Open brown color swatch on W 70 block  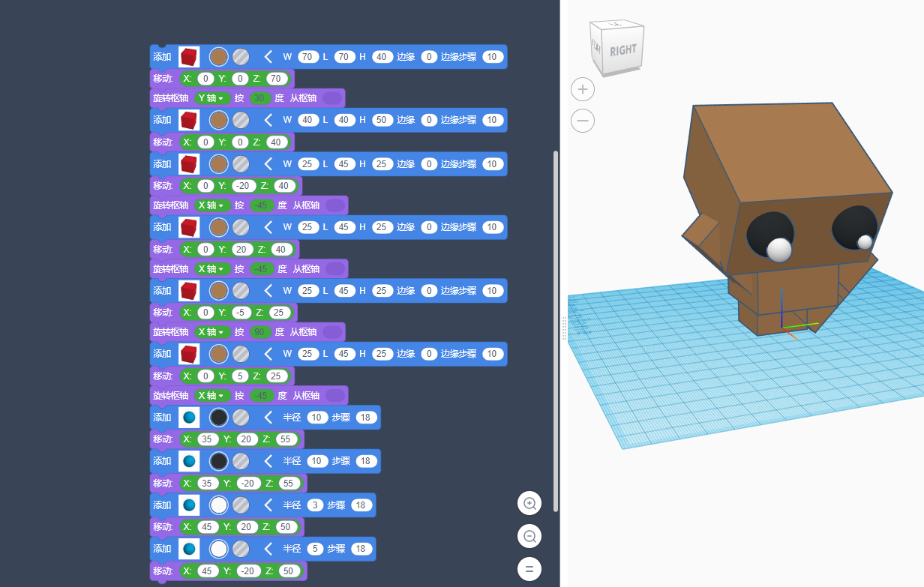218,57
